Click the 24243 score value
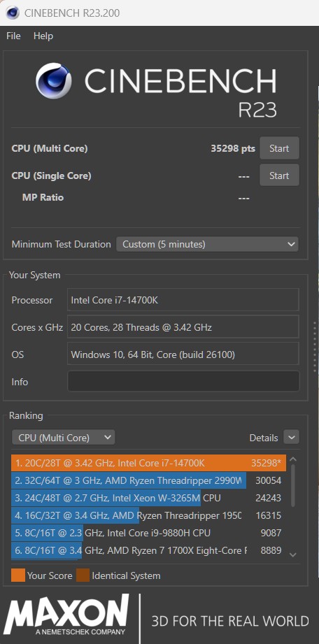 pos(269,498)
